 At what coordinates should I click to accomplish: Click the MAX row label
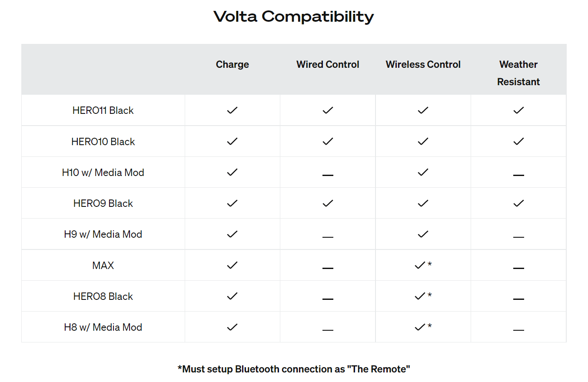click(x=103, y=265)
